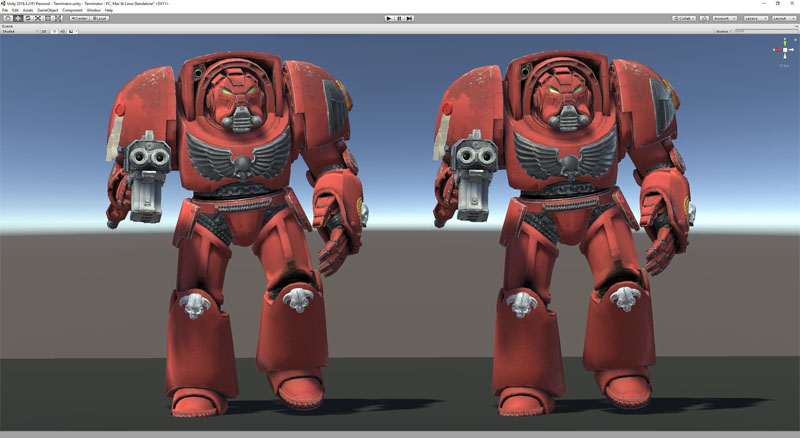Open the GameObject menu
800x438 pixels.
[x=48, y=10]
